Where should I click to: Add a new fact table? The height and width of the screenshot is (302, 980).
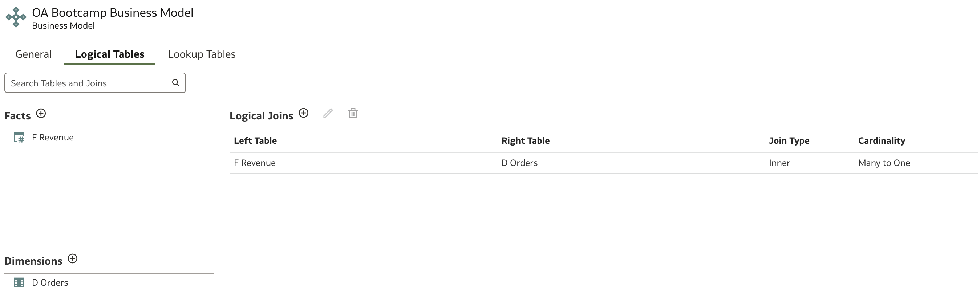pyautogui.click(x=41, y=113)
